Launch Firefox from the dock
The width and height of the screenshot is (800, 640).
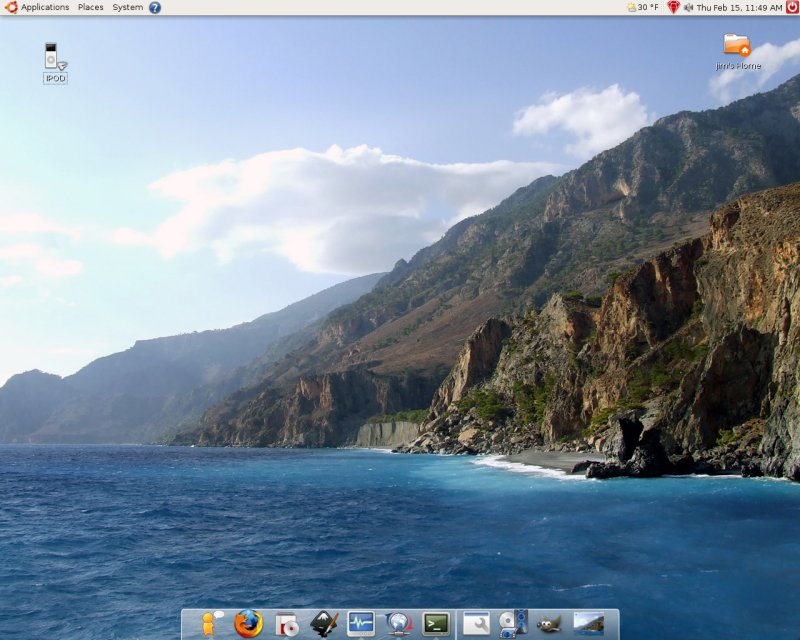(248, 623)
